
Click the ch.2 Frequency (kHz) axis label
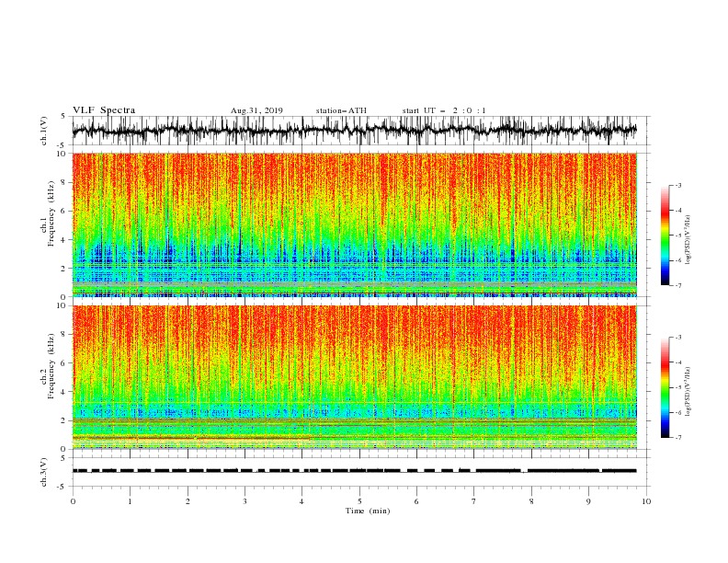[49, 366]
